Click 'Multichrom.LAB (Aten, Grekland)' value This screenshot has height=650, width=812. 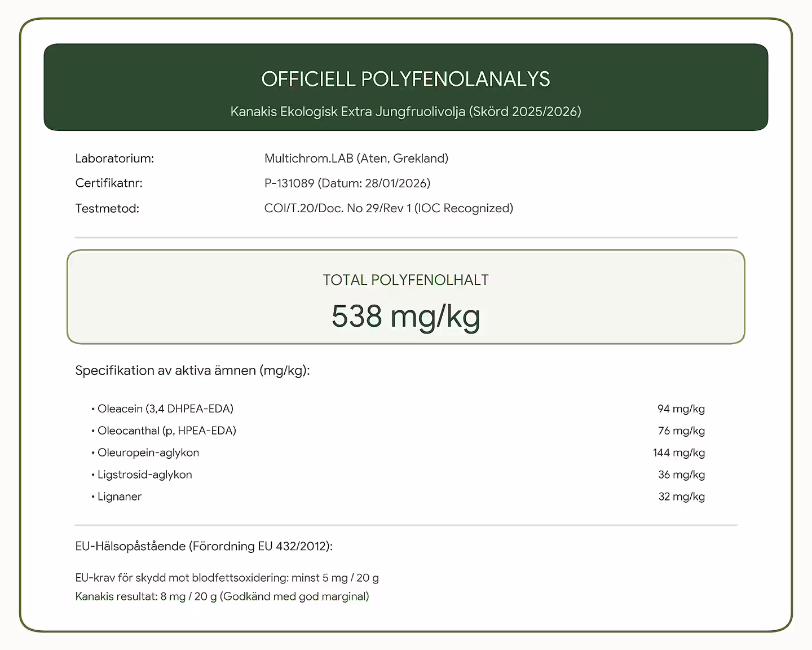(356, 159)
